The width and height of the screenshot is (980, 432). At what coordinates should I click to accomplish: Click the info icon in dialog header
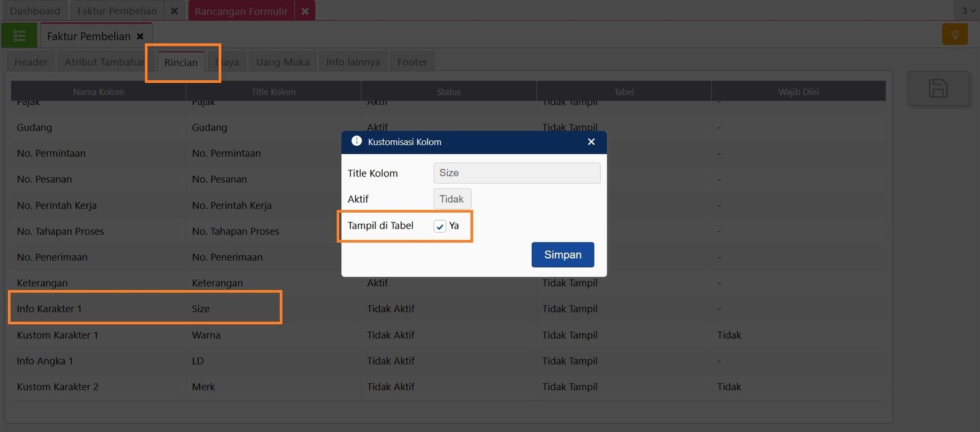click(356, 141)
